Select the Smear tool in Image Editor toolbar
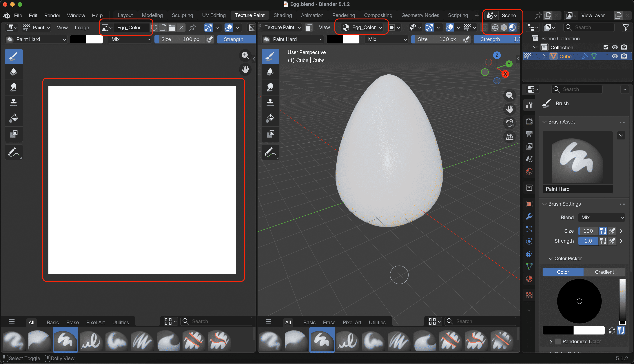Viewport: 634px width, 364px height. point(14,87)
